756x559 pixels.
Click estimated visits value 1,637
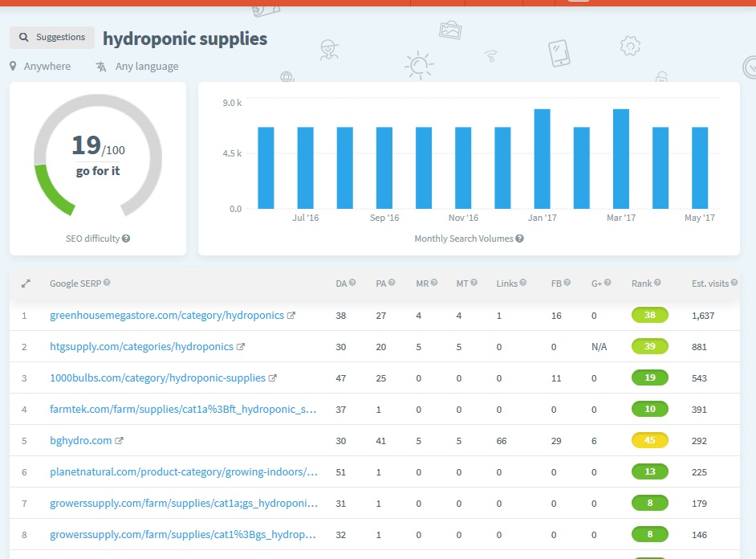tap(703, 316)
